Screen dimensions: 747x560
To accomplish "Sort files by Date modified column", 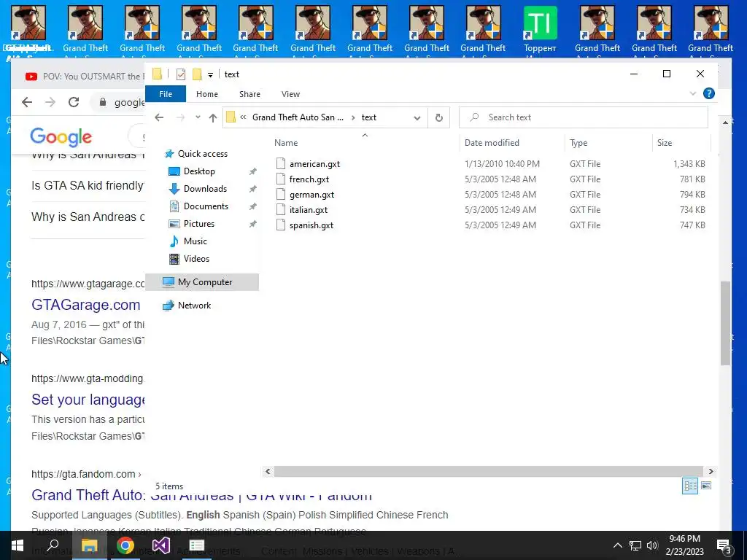I will [x=492, y=142].
